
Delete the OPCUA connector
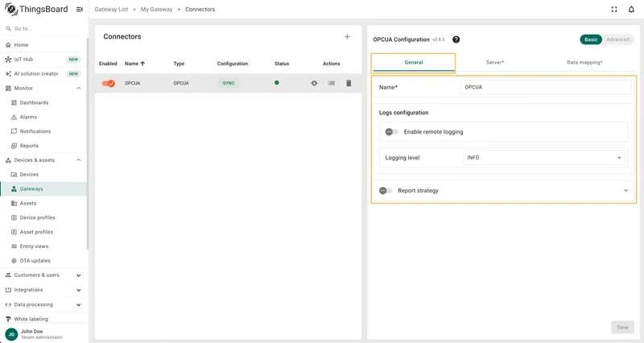point(349,83)
